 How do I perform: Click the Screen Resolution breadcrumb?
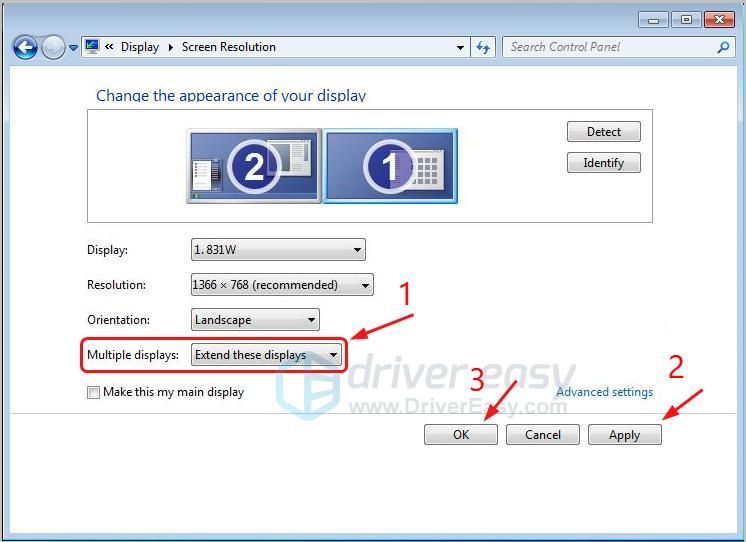[x=229, y=47]
